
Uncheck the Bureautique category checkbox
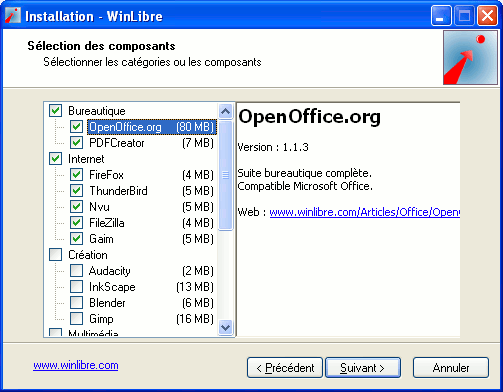click(55, 111)
